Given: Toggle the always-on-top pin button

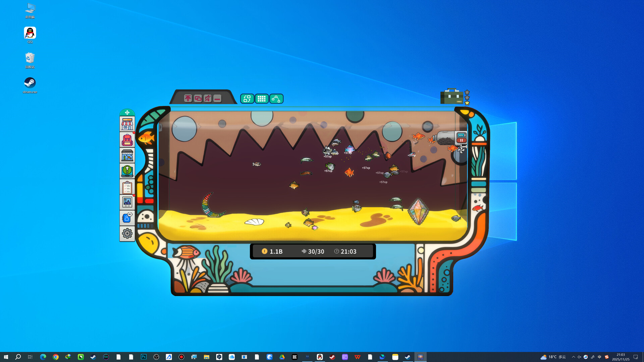Looking at the screenshot, I should pyautogui.click(x=188, y=99).
